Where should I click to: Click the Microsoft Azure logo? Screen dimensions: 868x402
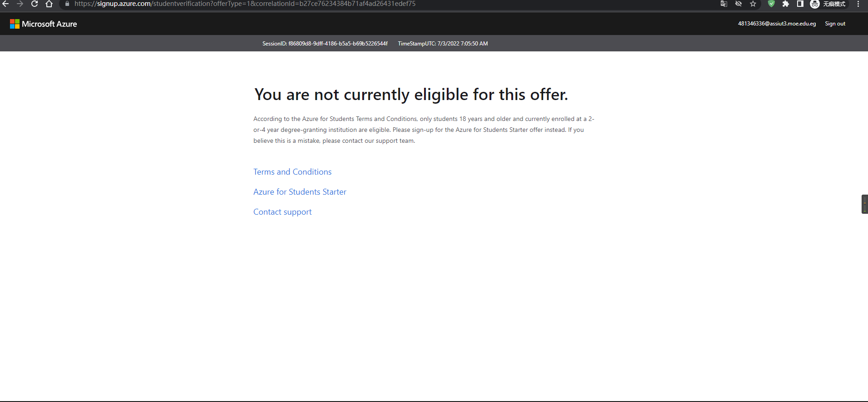click(x=44, y=24)
